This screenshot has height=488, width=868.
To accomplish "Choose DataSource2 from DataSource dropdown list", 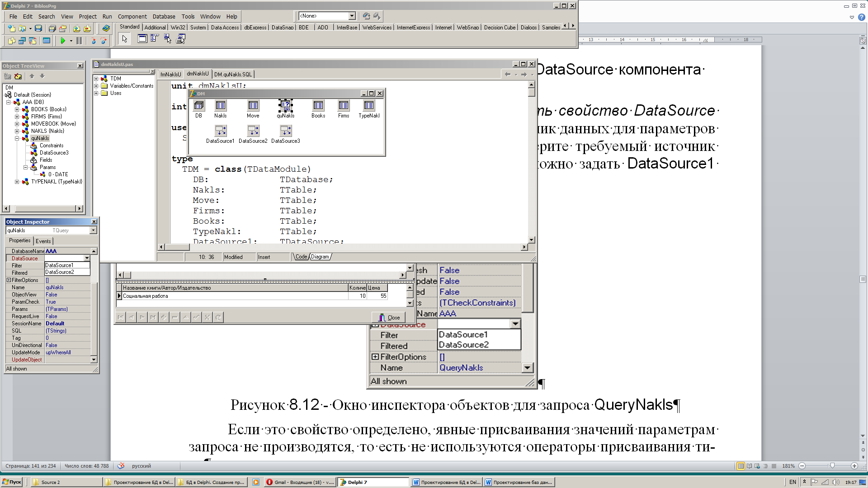I will 67,272.
